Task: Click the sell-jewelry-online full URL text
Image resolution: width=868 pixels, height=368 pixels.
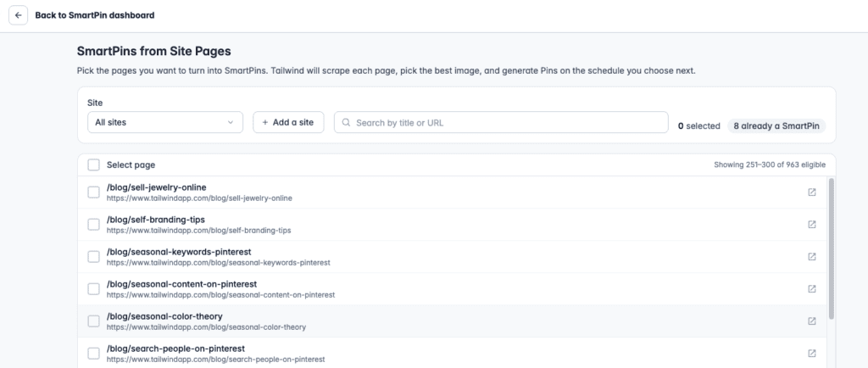Action: [199, 198]
